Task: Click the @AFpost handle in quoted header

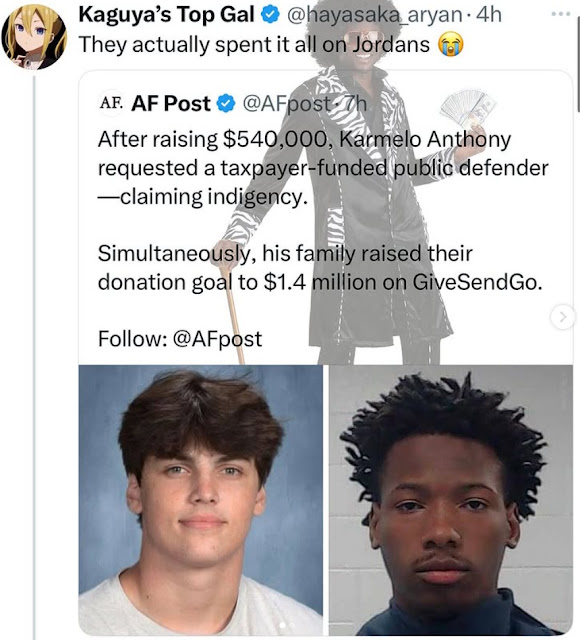Action: pos(287,104)
